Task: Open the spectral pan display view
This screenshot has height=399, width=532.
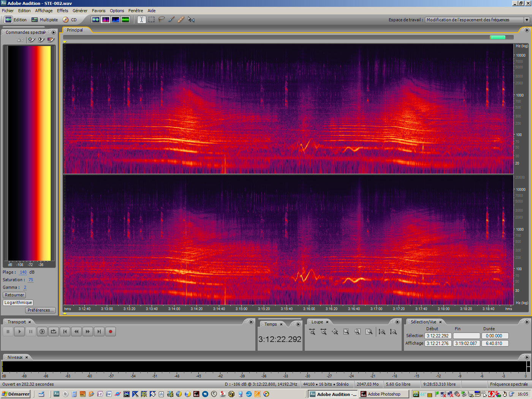Action: tap(115, 19)
